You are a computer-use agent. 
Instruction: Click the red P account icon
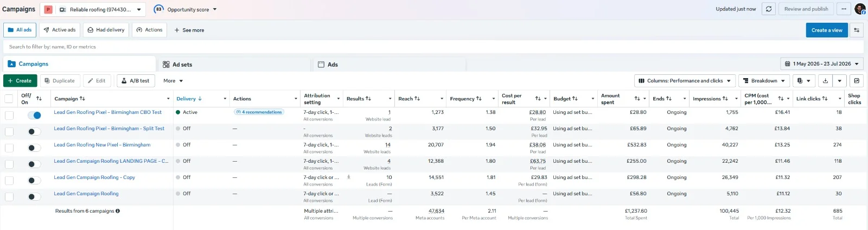(48, 9)
